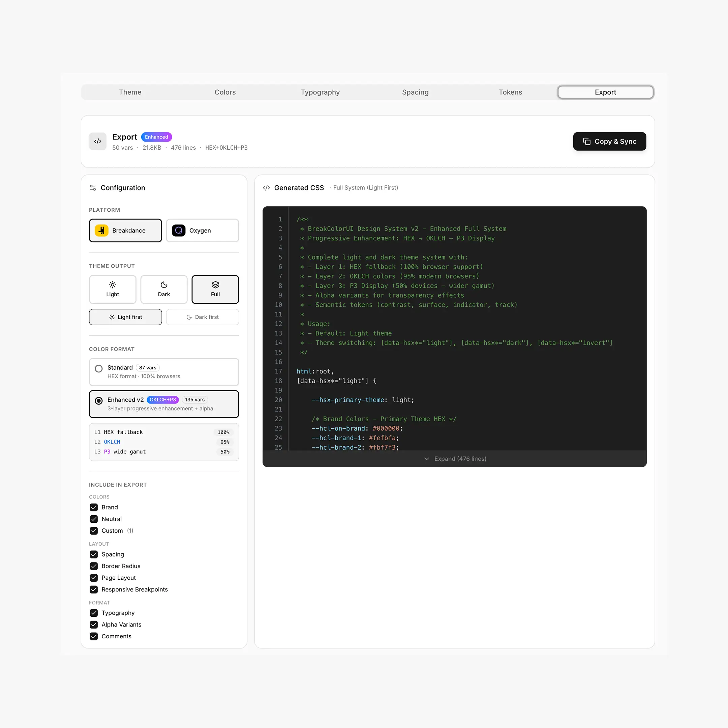Click the layers icon in Full output
The width and height of the screenshot is (728, 728).
(215, 285)
